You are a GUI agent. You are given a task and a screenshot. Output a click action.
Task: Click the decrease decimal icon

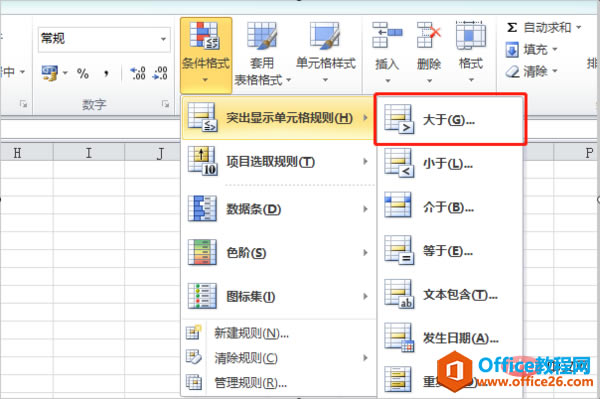click(160, 73)
